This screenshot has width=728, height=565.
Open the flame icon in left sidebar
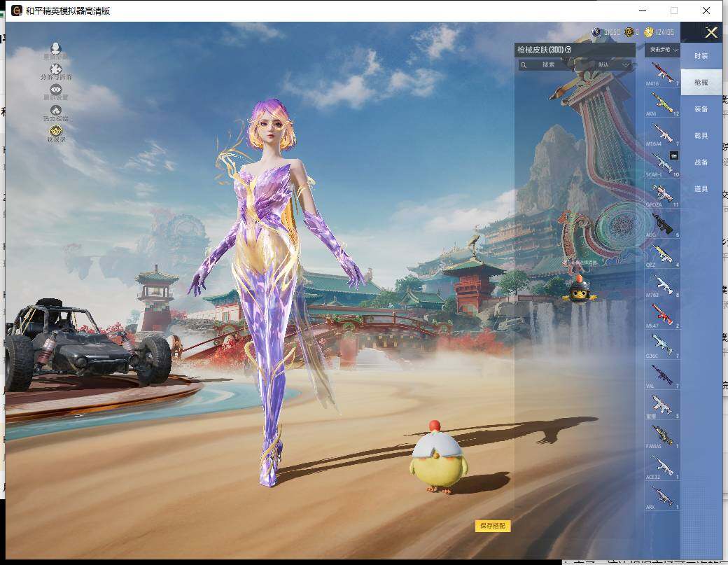coord(56,111)
